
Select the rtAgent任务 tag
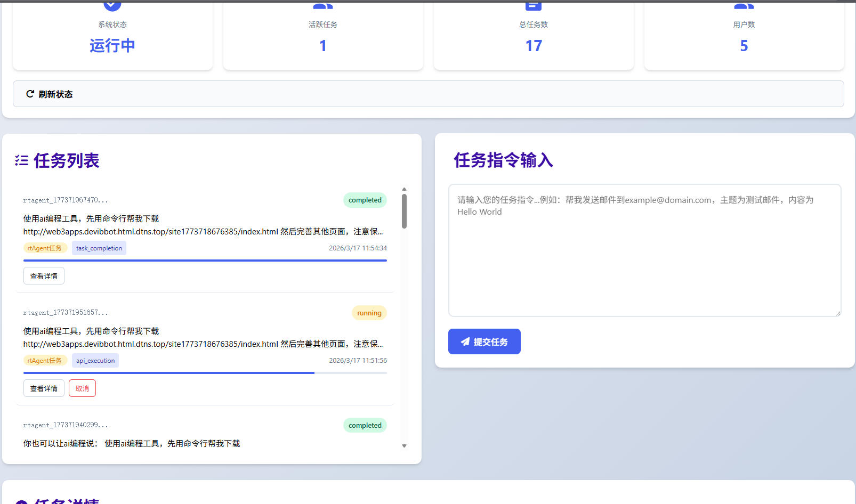click(45, 248)
